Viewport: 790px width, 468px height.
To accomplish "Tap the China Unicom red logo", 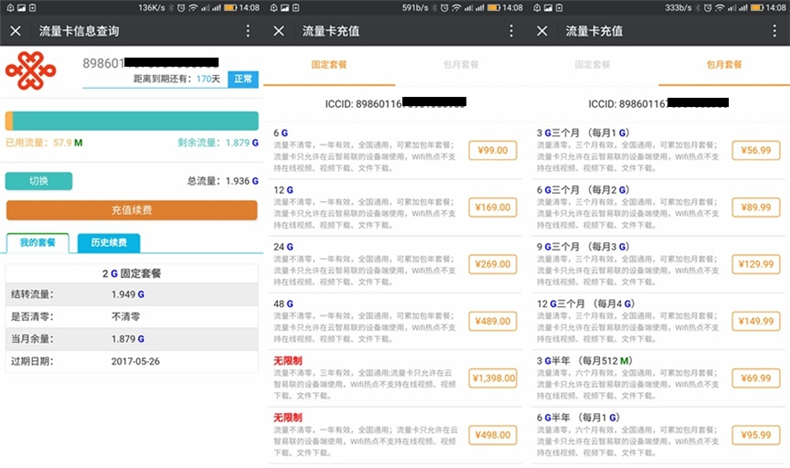I will click(30, 71).
